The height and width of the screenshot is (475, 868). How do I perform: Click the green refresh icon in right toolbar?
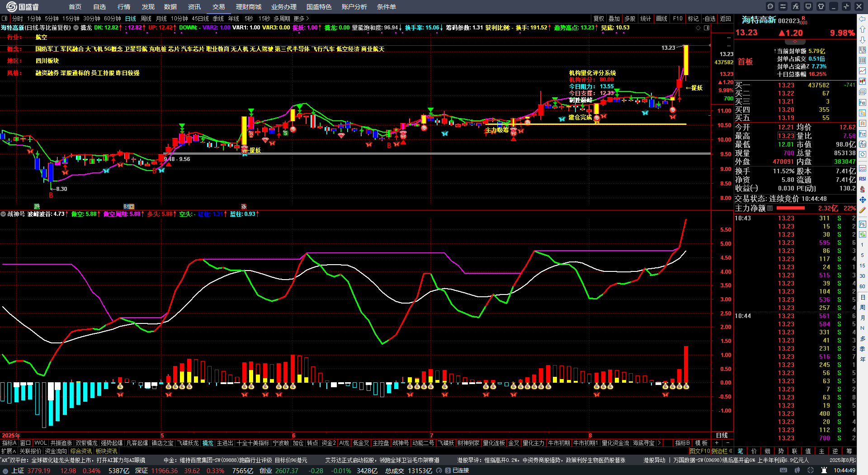[863, 234]
